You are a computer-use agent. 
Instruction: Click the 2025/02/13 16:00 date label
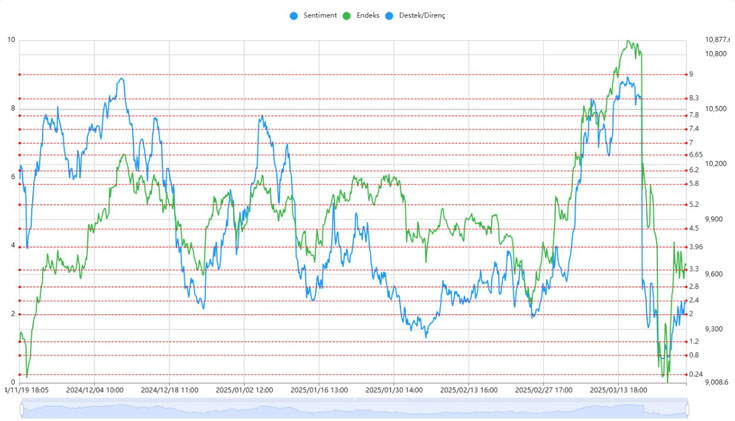[x=469, y=390]
